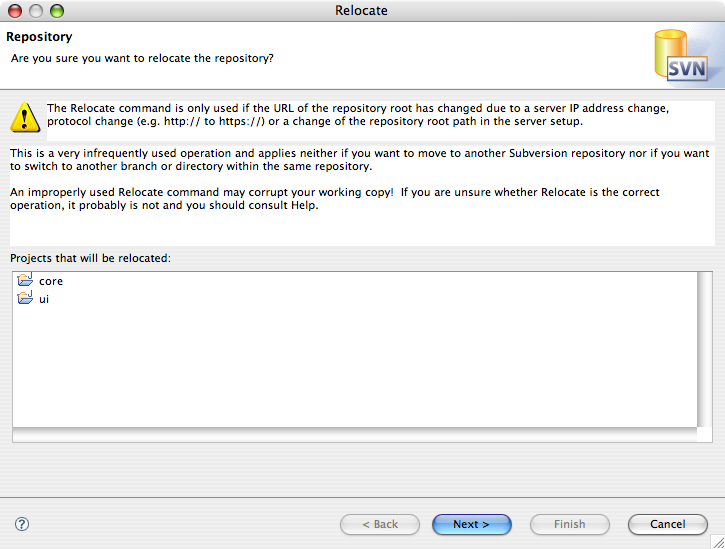725x549 pixels.
Task: Click the greyed-out Finish button
Action: click(570, 524)
